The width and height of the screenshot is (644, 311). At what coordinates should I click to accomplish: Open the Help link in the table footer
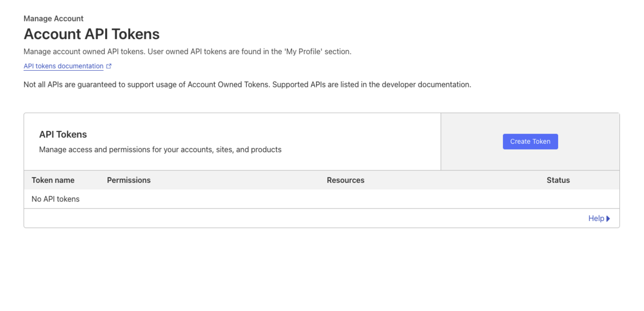point(596,218)
